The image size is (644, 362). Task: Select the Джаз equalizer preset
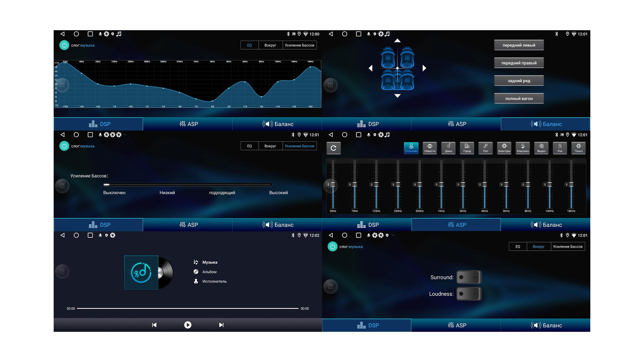pyautogui.click(x=448, y=148)
